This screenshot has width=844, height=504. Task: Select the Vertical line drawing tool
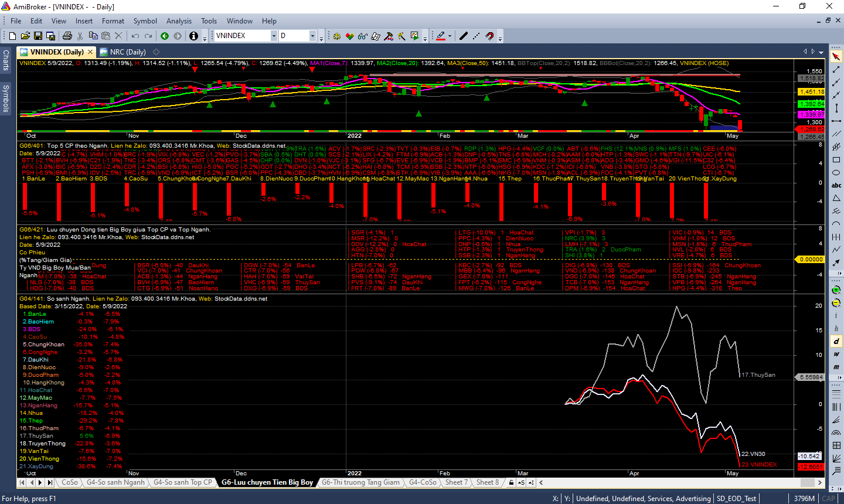[x=836, y=108]
